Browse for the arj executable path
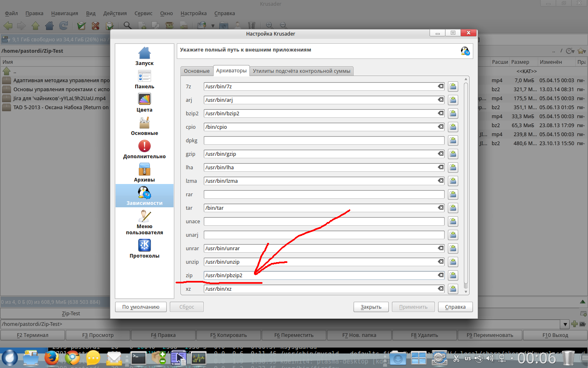The height and width of the screenshot is (368, 588). [453, 100]
